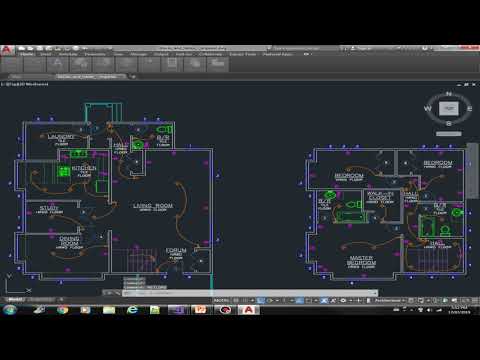The height and width of the screenshot is (360, 480).
Task: Open the Featured Apps ribbon tab
Action: pyautogui.click(x=277, y=54)
